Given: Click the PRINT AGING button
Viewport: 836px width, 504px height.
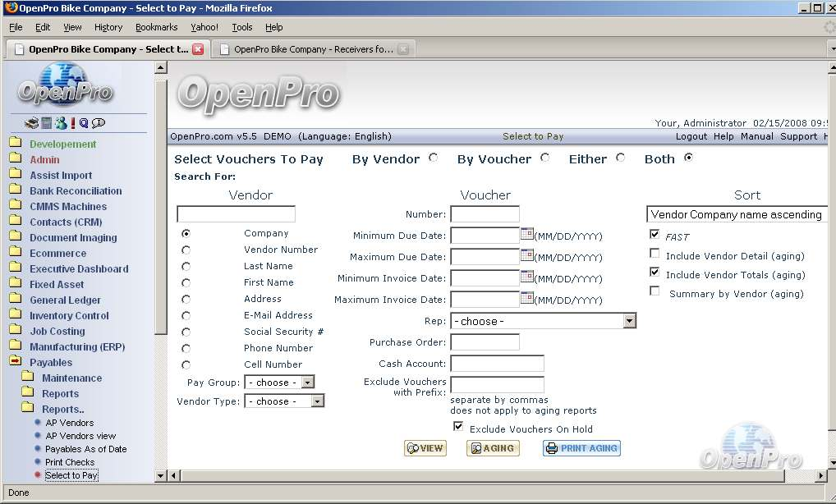Looking at the screenshot, I should click(581, 448).
